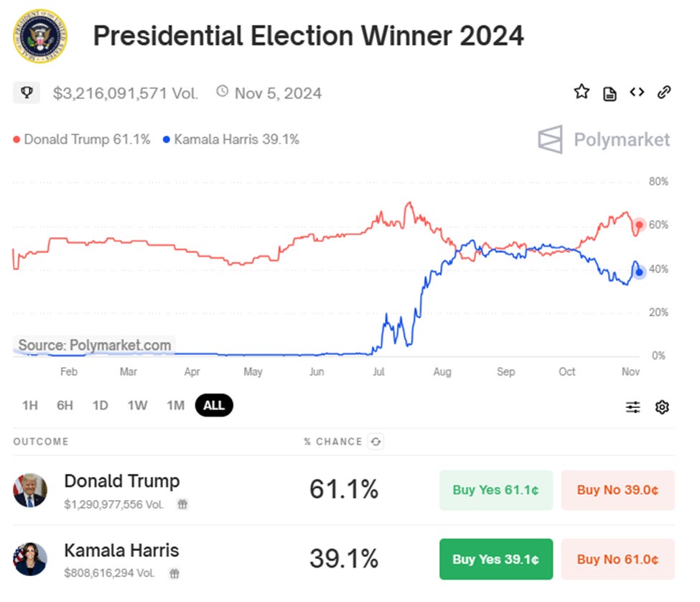The width and height of the screenshot is (700, 602).
Task: Open the chart display filters icon
Action: pyautogui.click(x=633, y=406)
